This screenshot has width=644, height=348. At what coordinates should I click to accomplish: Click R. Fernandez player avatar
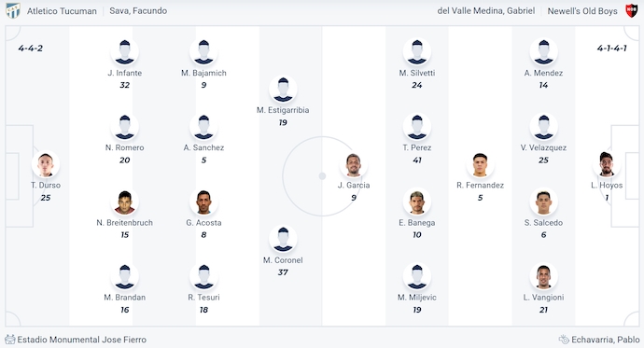click(480, 164)
